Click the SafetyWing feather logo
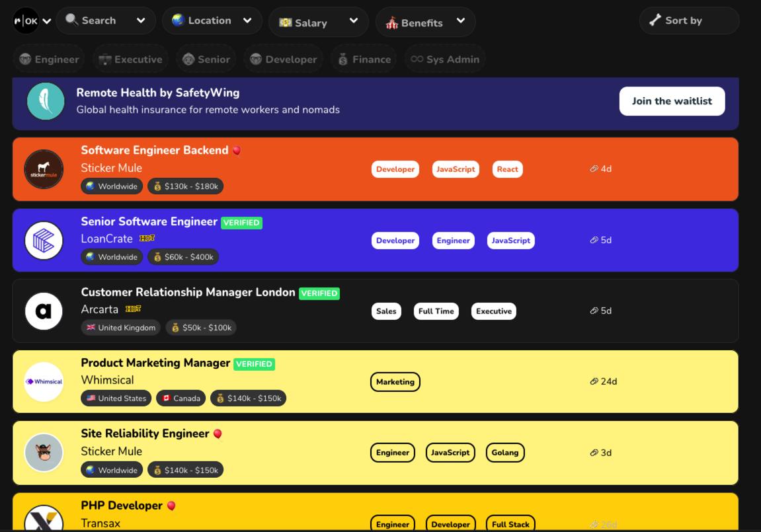761x532 pixels. click(x=46, y=101)
